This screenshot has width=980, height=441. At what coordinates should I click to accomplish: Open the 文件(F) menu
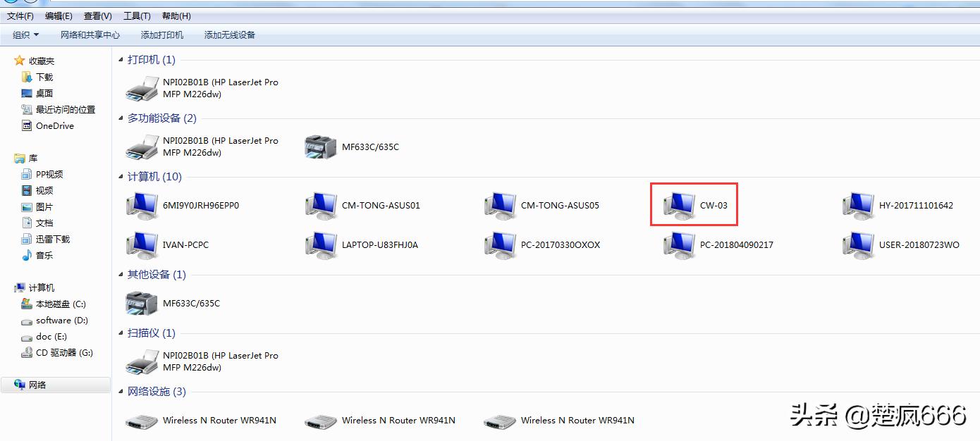[20, 15]
